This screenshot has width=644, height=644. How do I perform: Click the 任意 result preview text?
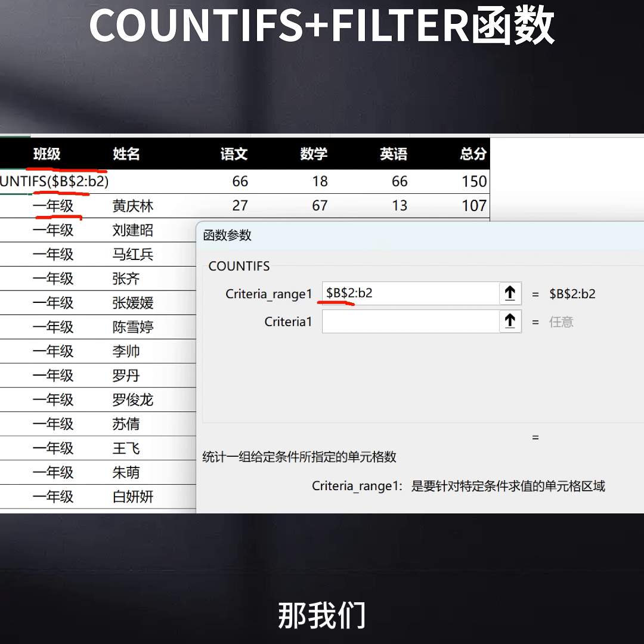tap(561, 322)
